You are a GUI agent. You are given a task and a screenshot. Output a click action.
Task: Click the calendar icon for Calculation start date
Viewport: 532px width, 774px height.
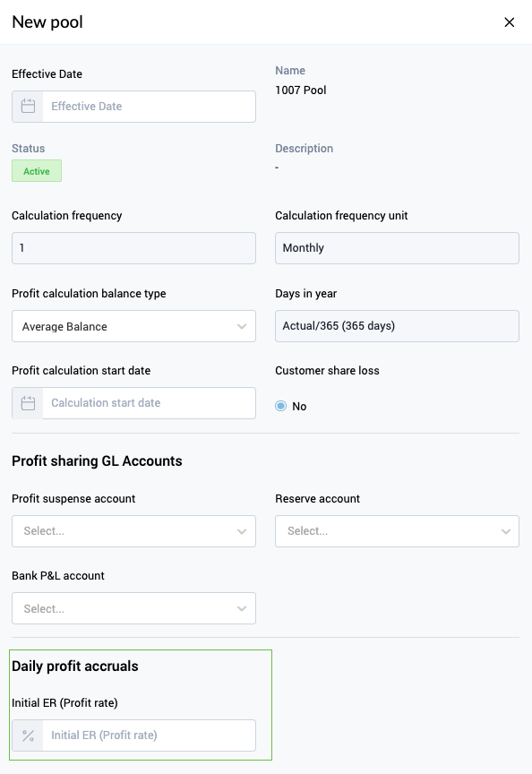pyautogui.click(x=27, y=403)
